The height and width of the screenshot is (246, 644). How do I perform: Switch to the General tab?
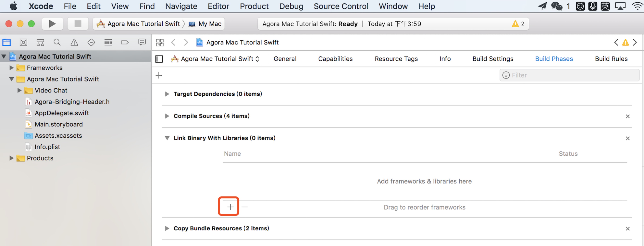point(285,59)
